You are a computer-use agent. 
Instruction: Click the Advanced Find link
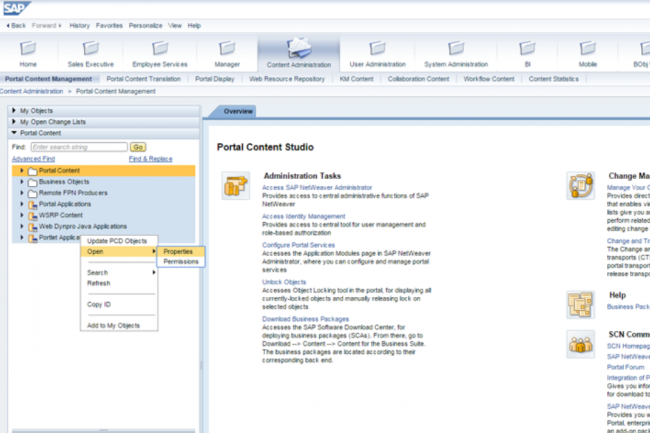pyautogui.click(x=33, y=158)
